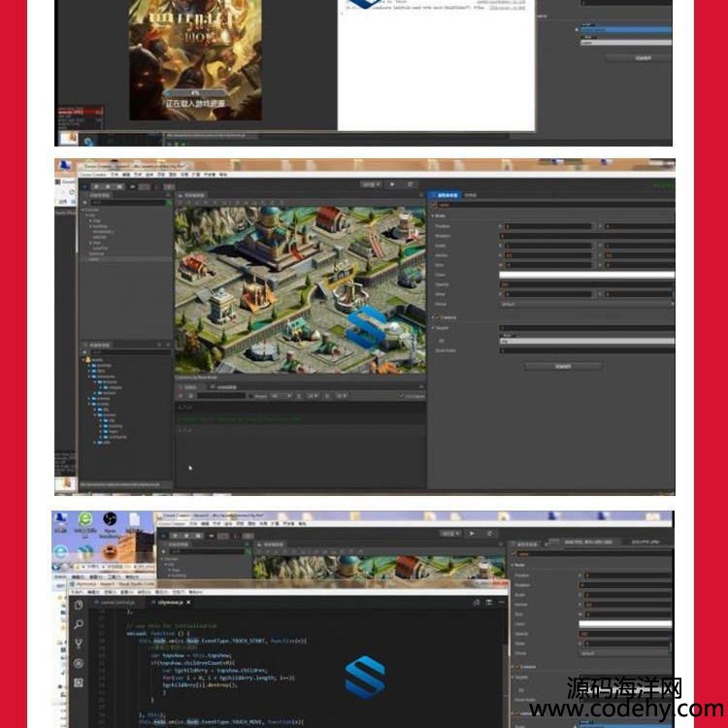This screenshot has width=728, height=728.
Task: Open VS Code Debug icon
Action: pyautogui.click(x=79, y=664)
